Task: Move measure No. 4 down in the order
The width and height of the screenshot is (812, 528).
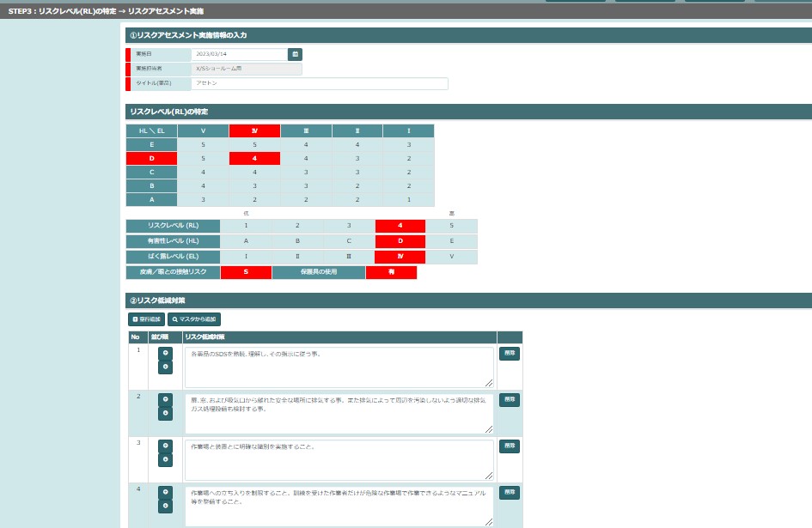Action: pos(165,507)
